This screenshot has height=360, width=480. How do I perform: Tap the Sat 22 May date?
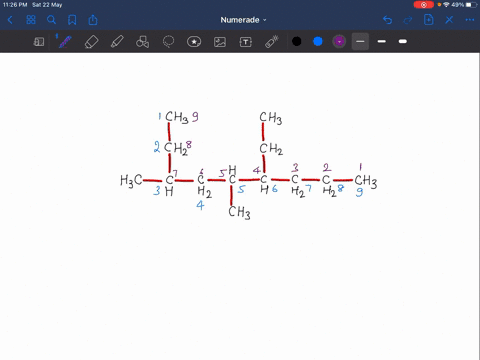coord(47,5)
